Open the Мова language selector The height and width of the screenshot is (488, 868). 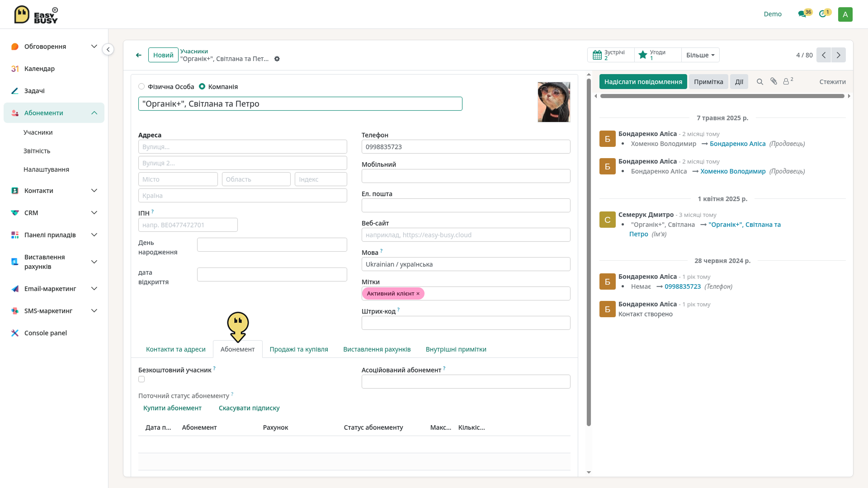tap(466, 264)
